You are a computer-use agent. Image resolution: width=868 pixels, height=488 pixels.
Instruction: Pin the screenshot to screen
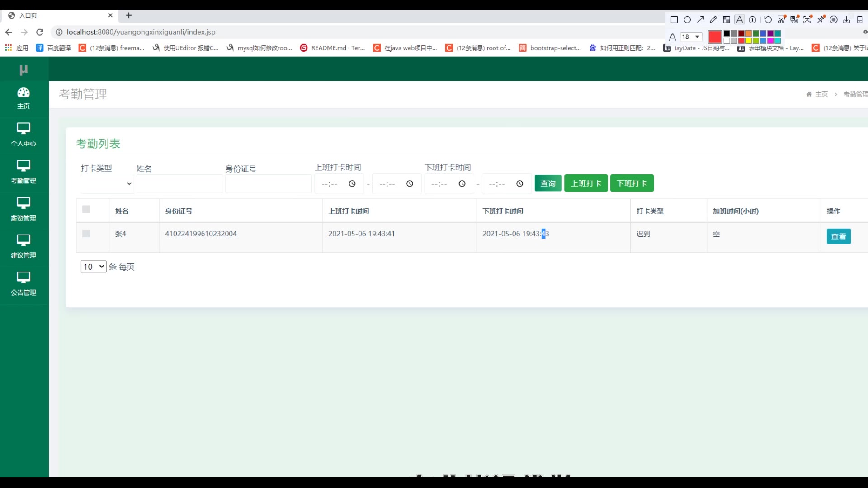pos(821,19)
